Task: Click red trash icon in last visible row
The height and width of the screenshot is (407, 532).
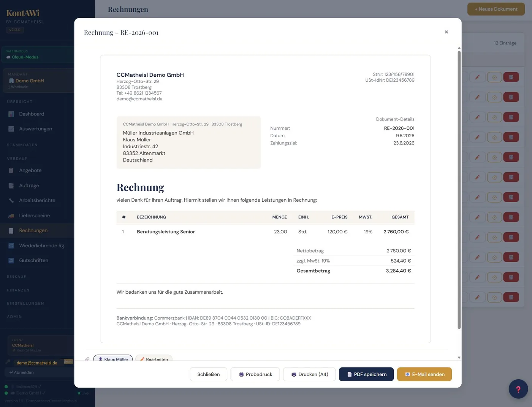Action: pyautogui.click(x=511, y=297)
